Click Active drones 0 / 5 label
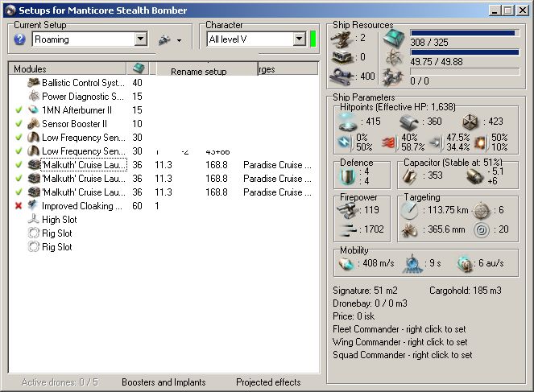The height and width of the screenshot is (392, 534). [60, 382]
